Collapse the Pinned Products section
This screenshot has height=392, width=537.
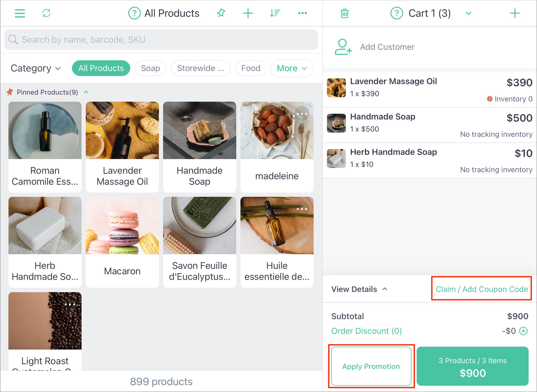pyautogui.click(x=86, y=92)
